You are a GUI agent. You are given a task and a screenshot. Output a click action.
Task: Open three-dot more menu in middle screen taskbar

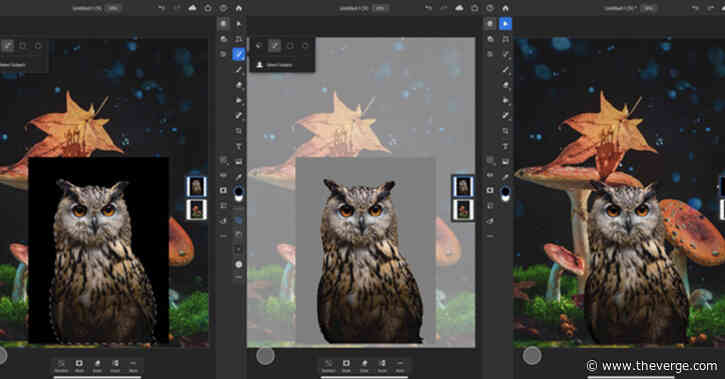490,236
